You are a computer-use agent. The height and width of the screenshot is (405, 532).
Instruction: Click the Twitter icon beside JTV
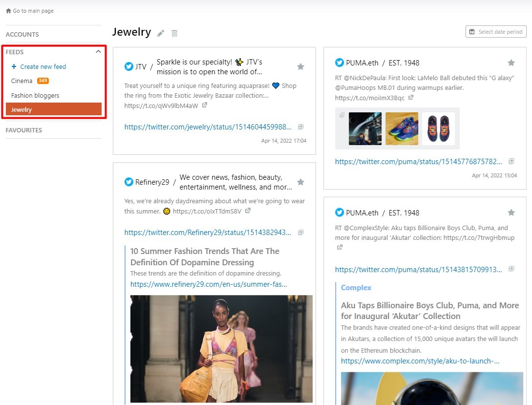129,66
